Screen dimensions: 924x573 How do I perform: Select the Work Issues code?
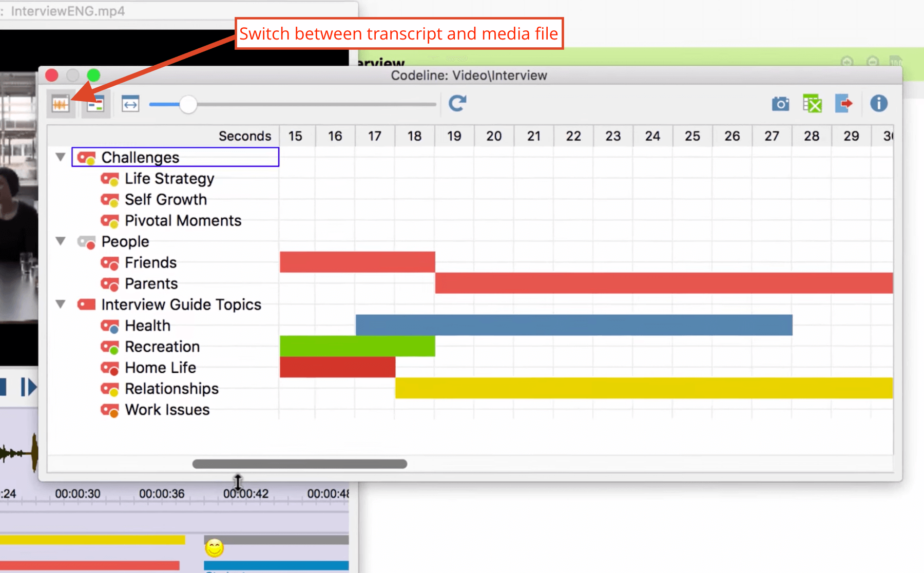tap(167, 410)
